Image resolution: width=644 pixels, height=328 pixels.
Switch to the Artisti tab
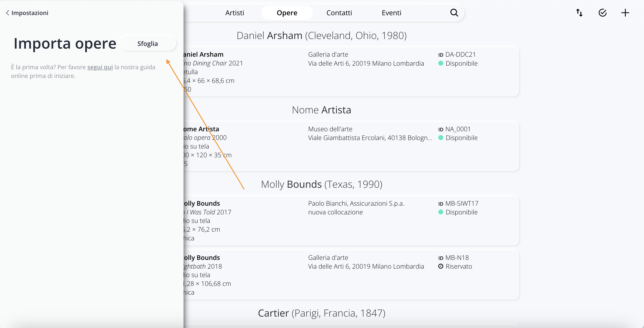235,13
